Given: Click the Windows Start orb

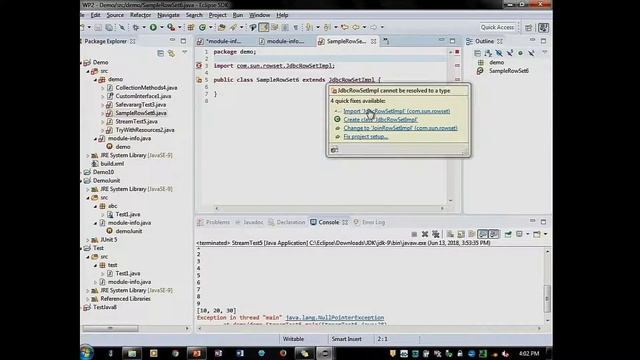Looking at the screenshot, I should click(87, 353).
